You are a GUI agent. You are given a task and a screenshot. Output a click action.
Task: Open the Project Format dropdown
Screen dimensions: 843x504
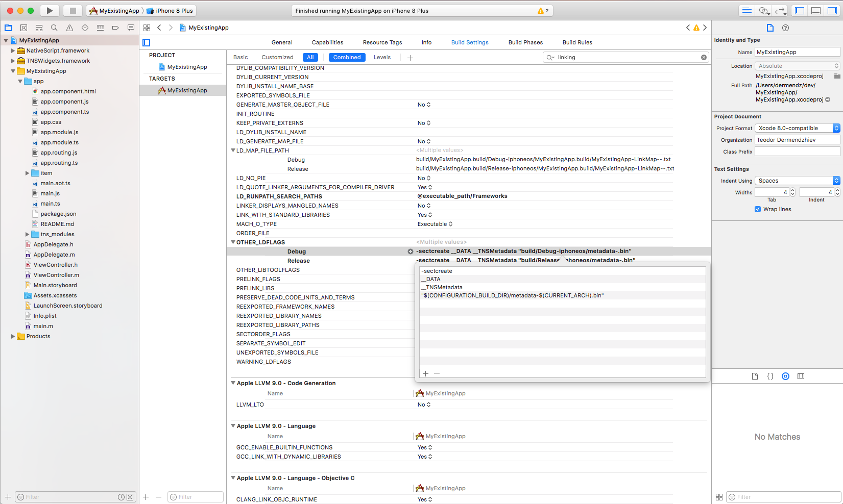click(797, 128)
